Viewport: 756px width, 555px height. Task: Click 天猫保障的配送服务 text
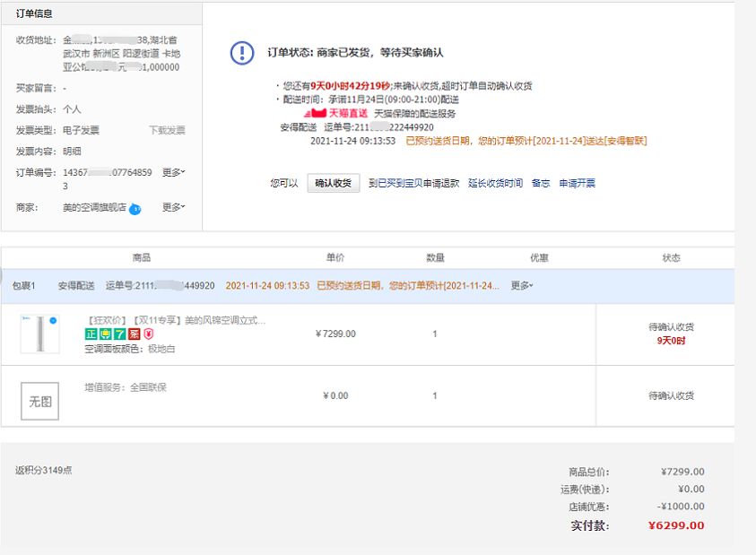(414, 113)
